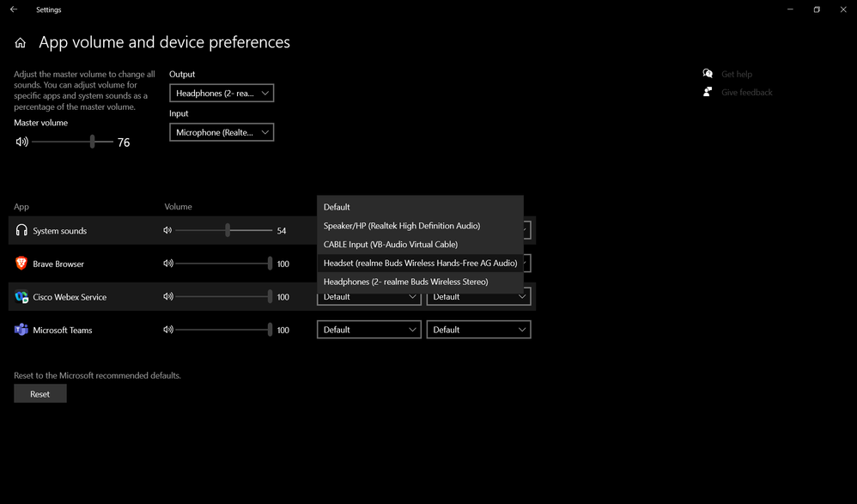Open the Get help link
This screenshot has height=504, width=857.
[x=736, y=74]
